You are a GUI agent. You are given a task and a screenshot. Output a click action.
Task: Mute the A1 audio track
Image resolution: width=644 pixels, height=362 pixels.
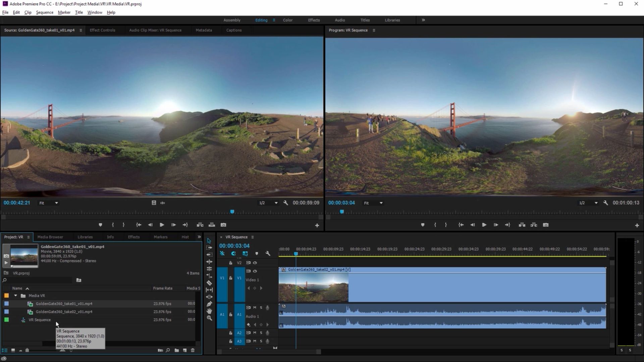[255, 308]
